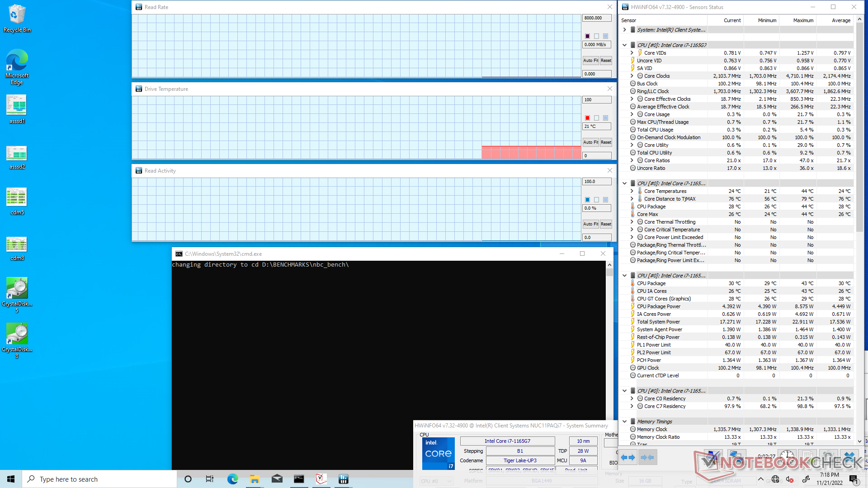Click Auto Fit in the Read Rate graph
Screen dimensions: 868x488
point(590,61)
